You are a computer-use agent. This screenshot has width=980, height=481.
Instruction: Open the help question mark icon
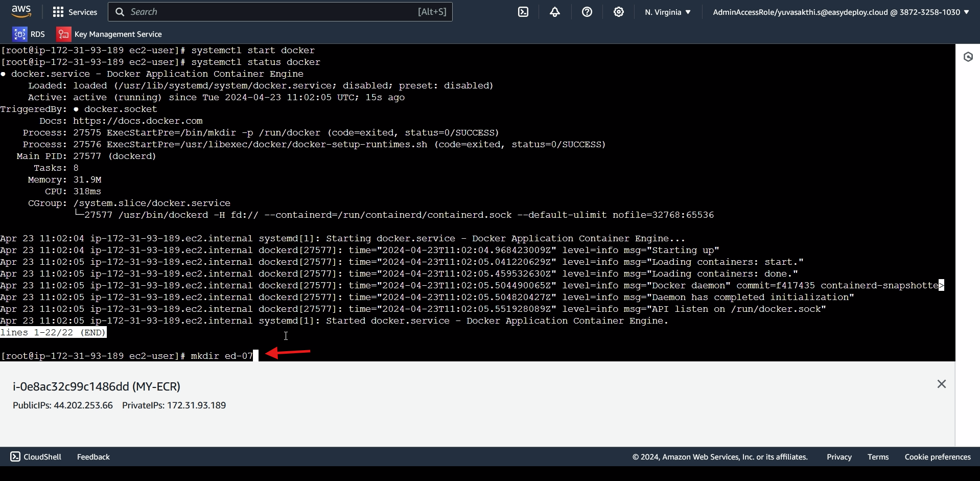(x=587, y=12)
